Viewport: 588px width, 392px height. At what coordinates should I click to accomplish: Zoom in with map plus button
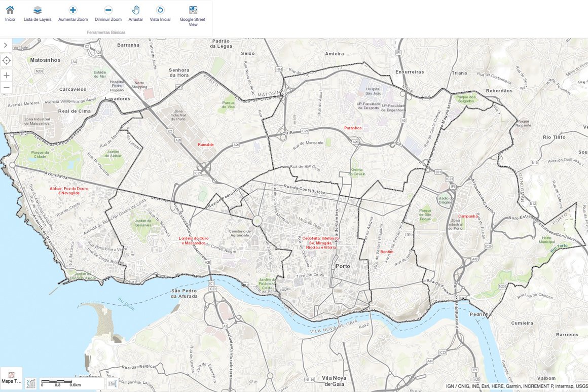pos(7,75)
